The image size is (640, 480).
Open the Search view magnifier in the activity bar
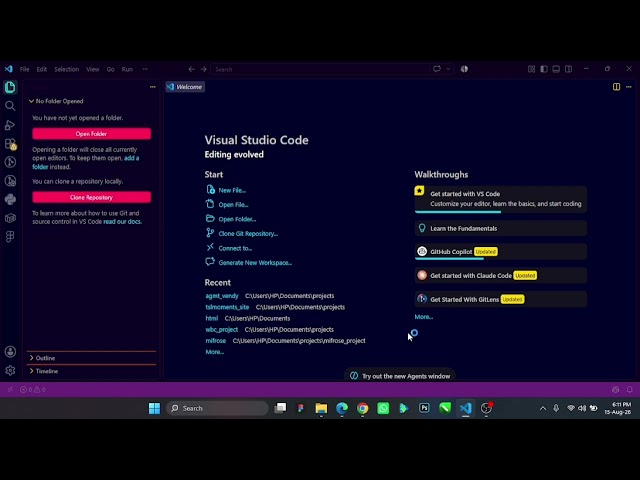tap(10, 106)
